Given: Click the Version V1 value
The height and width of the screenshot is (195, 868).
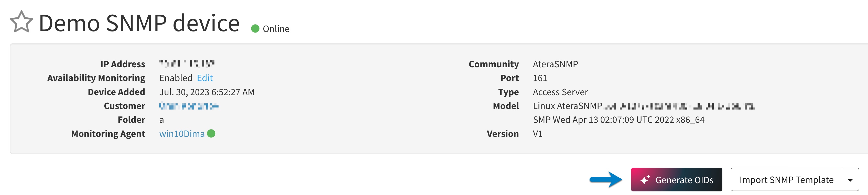Looking at the screenshot, I should click(537, 134).
